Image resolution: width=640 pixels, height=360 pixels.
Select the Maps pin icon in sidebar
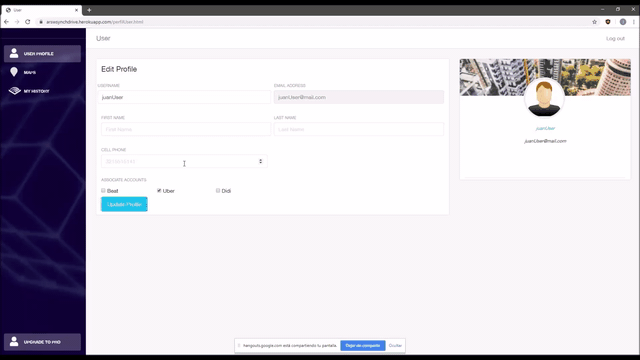coord(14,72)
